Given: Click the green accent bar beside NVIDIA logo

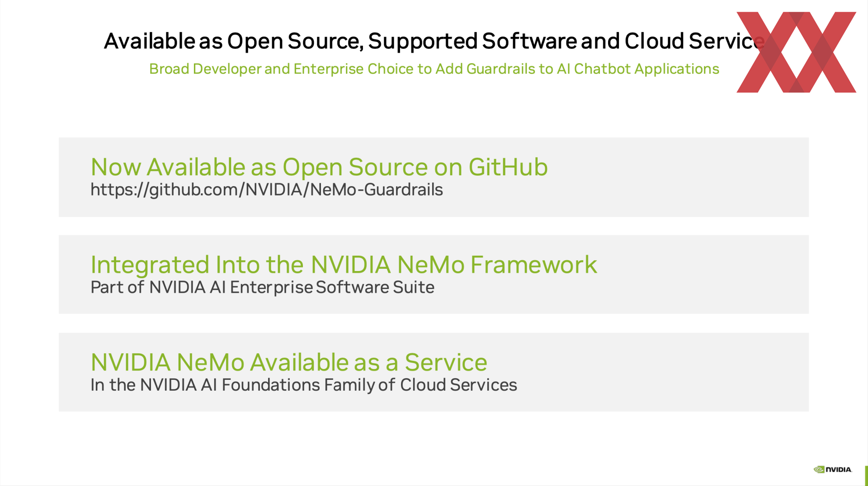Looking at the screenshot, I should tap(866, 476).
